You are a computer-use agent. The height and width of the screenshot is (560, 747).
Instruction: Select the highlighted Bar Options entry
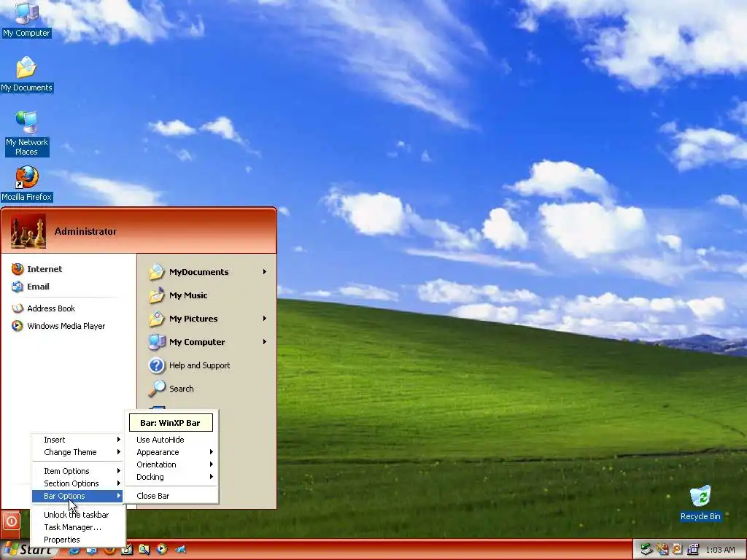(78, 496)
